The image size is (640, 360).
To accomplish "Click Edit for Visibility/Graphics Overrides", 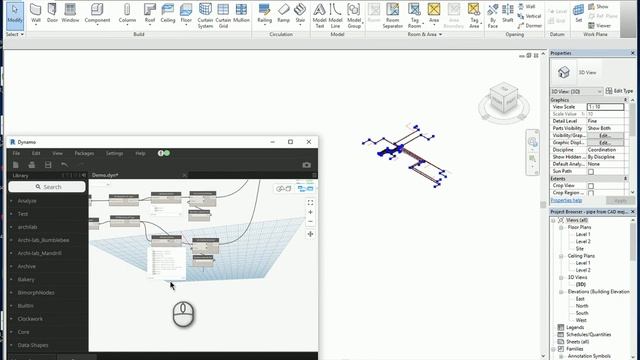I will [x=605, y=136].
